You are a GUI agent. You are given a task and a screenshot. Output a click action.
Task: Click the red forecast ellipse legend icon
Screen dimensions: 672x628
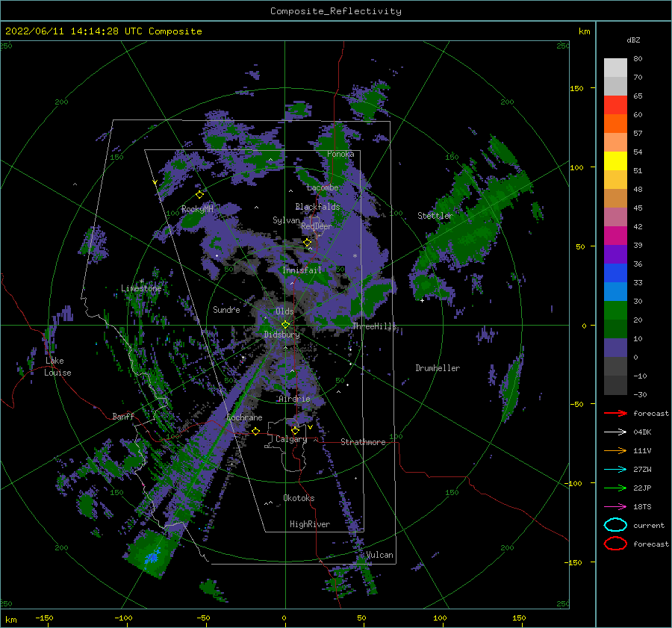[x=615, y=544]
